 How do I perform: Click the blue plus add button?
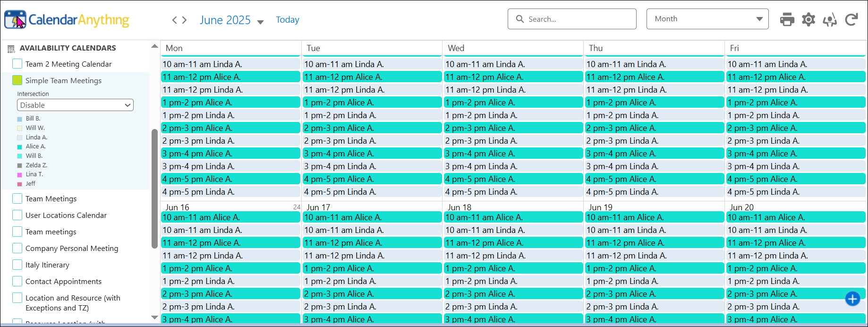tap(852, 299)
